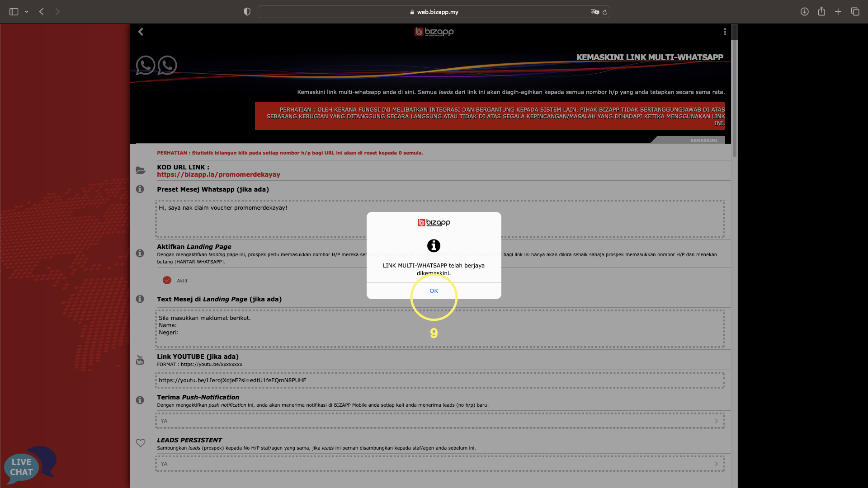Open the Terima Push-Notification YA dropdown
The height and width of the screenshot is (488, 868).
[x=440, y=421]
